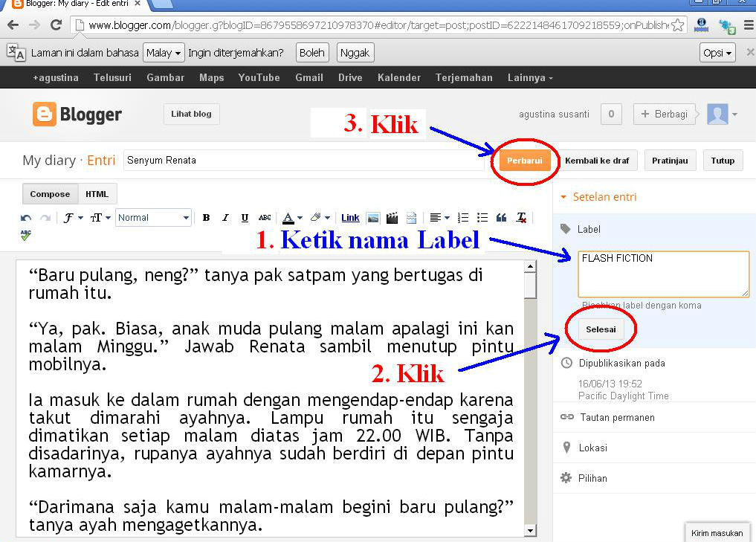Open the text alignment dropdown
The width and height of the screenshot is (756, 542).
tap(439, 218)
